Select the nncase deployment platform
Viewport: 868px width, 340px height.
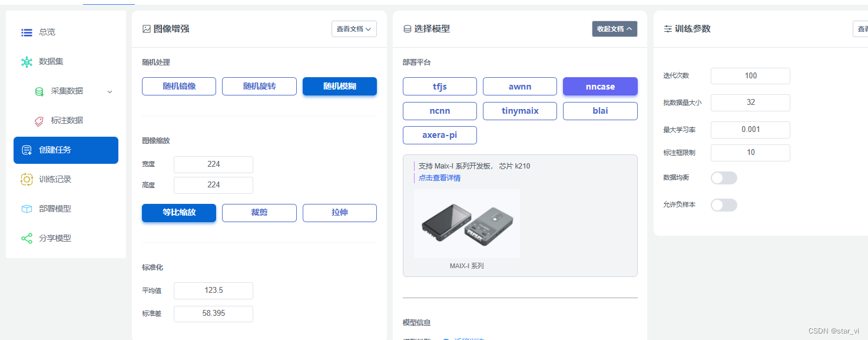pos(600,87)
